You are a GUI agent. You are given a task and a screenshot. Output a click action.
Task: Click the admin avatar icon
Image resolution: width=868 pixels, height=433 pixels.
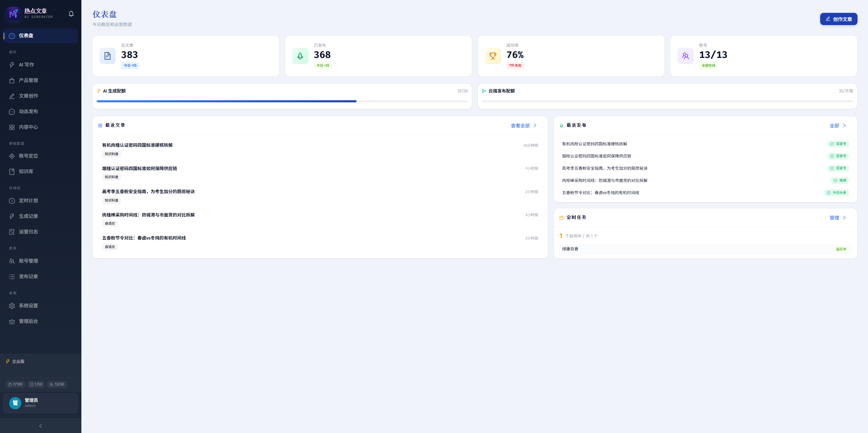15,403
